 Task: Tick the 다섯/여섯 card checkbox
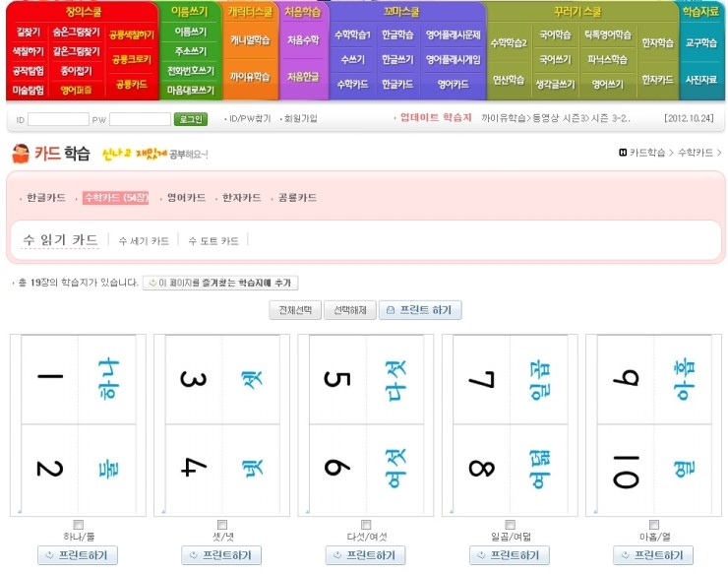(x=365, y=525)
